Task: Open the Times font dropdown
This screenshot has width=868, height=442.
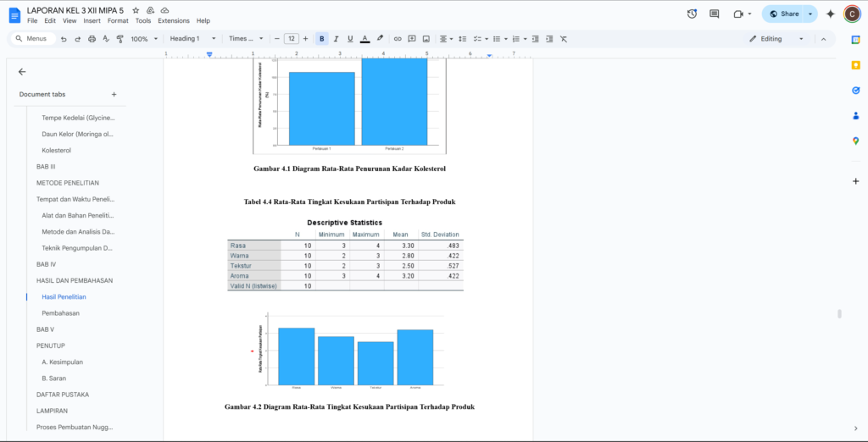Action: [x=246, y=39]
